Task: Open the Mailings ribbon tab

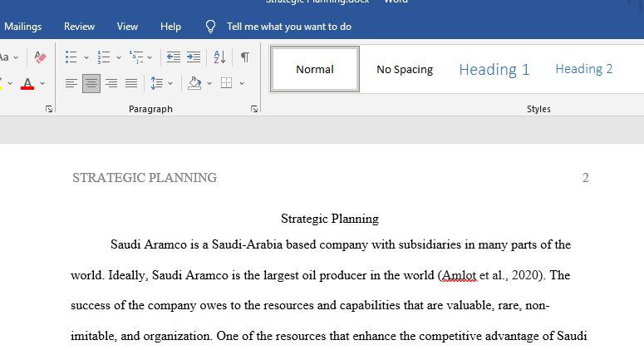Action: 22,27
